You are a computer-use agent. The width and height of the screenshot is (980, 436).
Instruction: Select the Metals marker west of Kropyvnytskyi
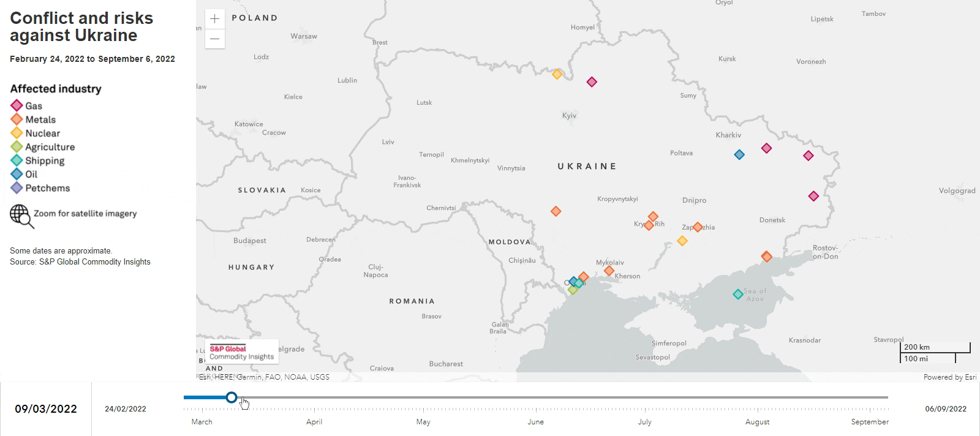click(x=556, y=211)
